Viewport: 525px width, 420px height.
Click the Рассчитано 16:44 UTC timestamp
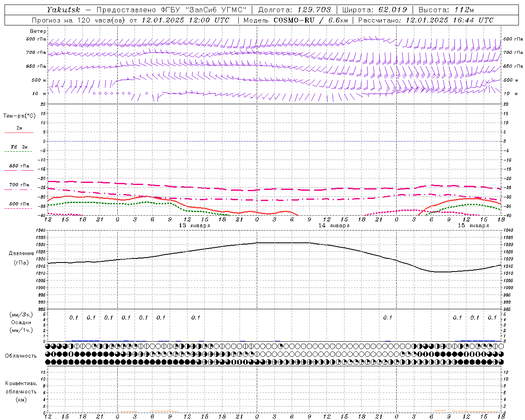point(426,20)
